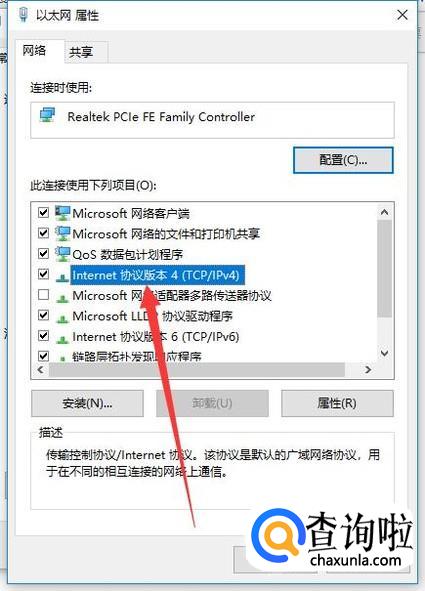Click the Microsoft 网络客户端 item icon
The image size is (425, 591).
click(x=62, y=213)
